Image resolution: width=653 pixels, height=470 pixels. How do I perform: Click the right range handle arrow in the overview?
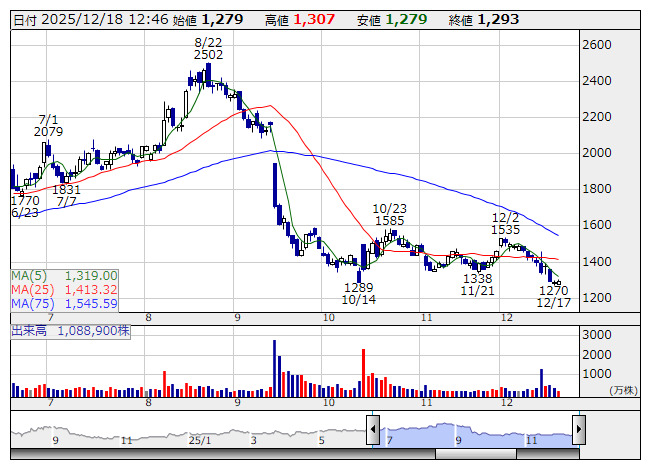[578, 431]
